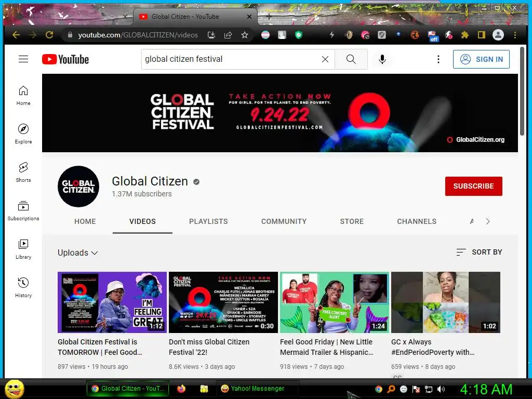532x399 pixels.
Task: Clear the search box text
Action: pos(325,59)
